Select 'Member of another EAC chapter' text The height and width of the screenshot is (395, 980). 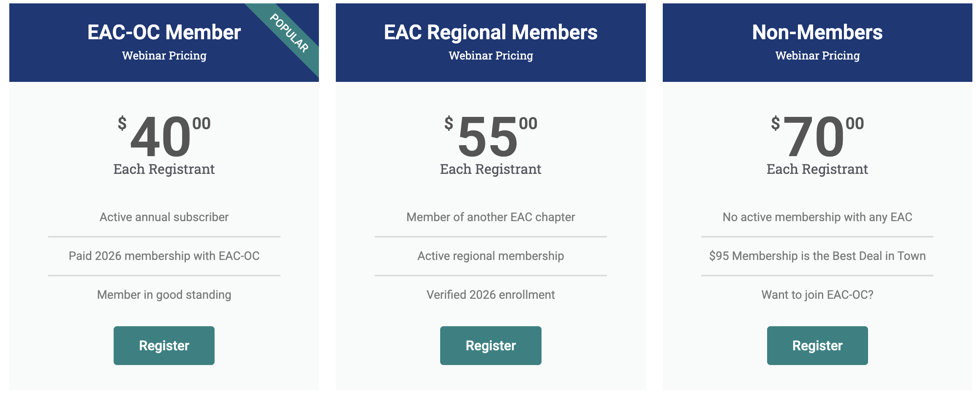coord(490,217)
